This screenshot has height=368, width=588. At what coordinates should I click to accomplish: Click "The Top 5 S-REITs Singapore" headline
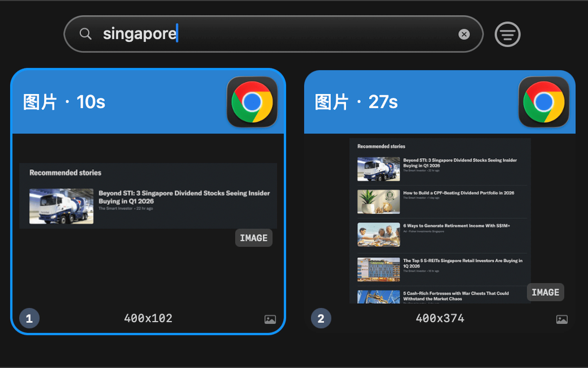pos(463,263)
